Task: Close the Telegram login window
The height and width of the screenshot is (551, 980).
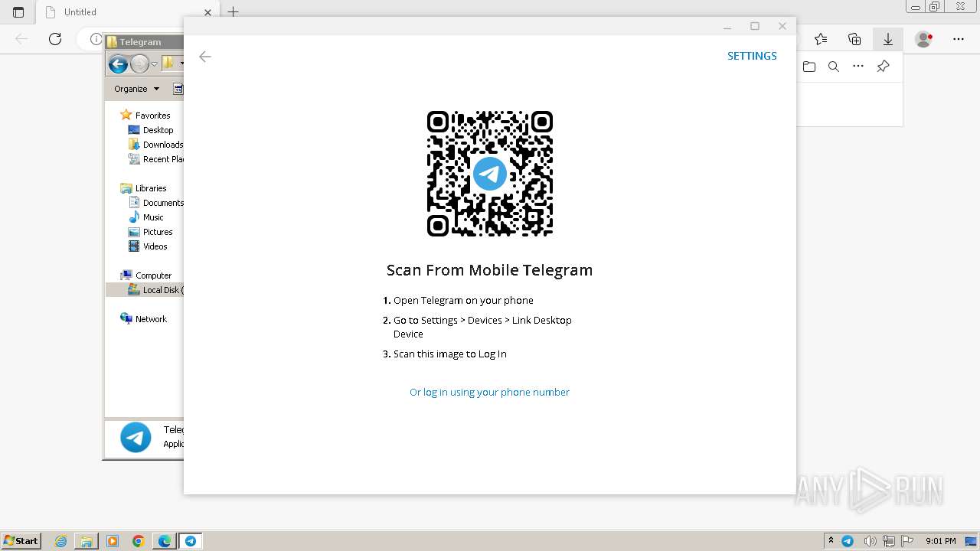Action: 782,26
